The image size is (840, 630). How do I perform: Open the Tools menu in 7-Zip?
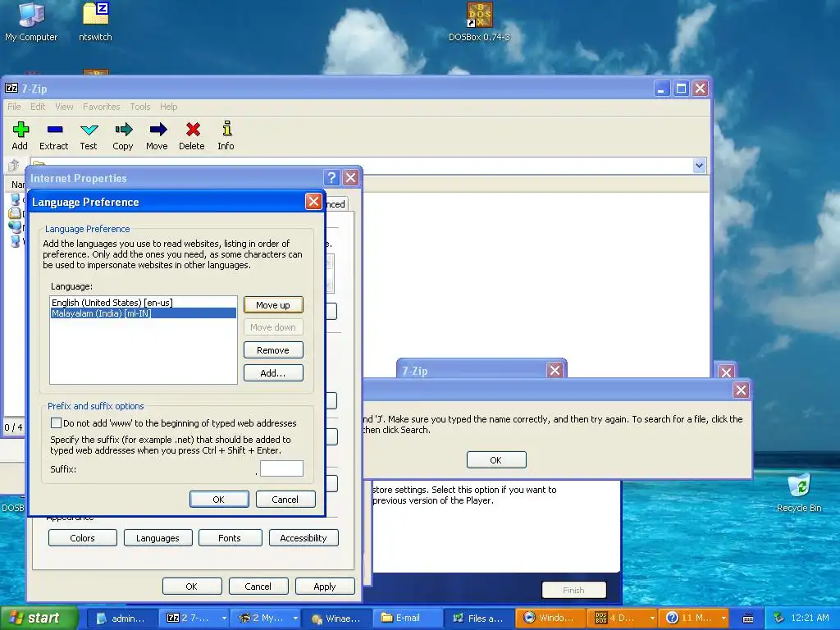pos(139,107)
